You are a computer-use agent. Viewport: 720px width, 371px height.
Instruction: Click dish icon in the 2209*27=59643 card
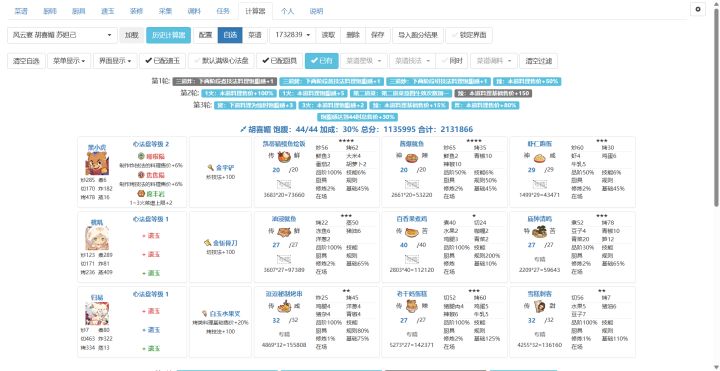[539, 232]
